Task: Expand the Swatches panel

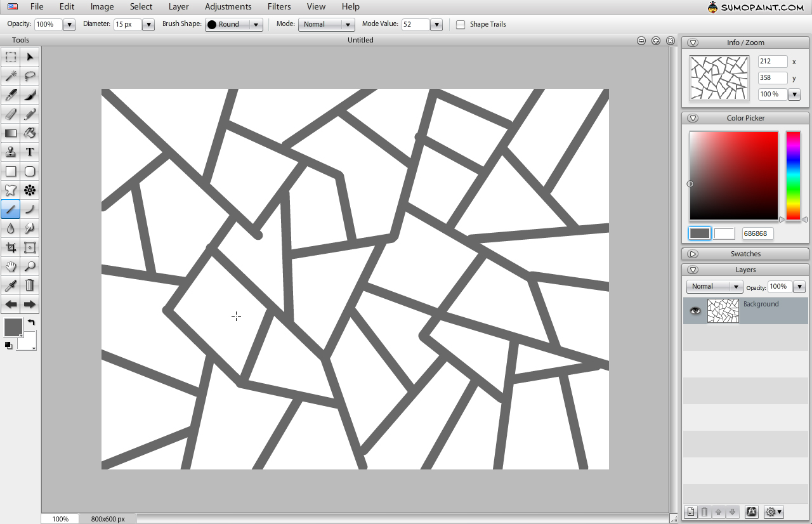Action: pyautogui.click(x=693, y=254)
